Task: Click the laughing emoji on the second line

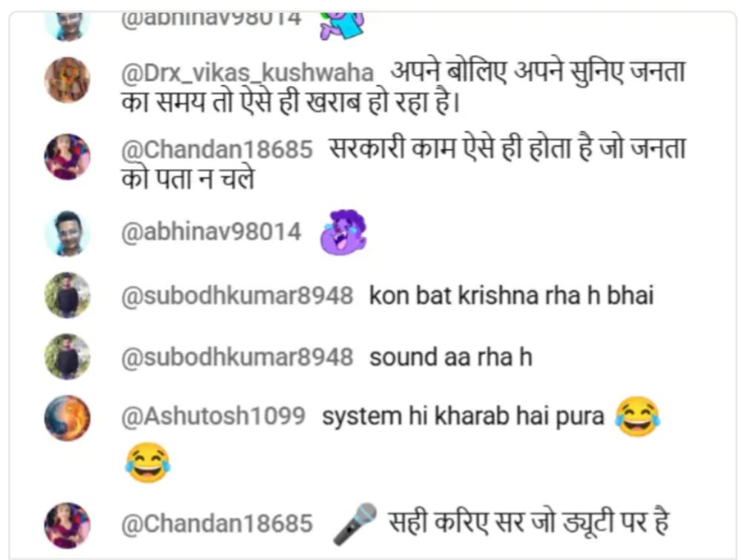Action: [x=148, y=463]
